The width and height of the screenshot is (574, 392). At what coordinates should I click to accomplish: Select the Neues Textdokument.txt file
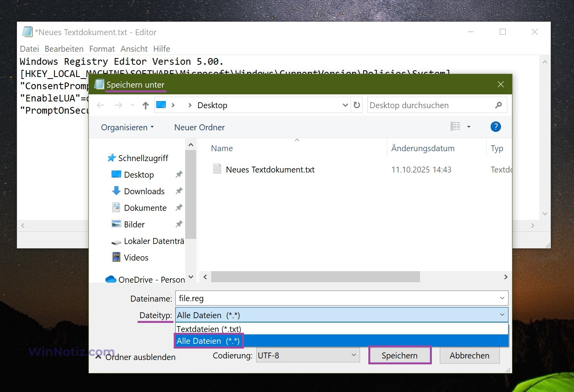[x=270, y=170]
